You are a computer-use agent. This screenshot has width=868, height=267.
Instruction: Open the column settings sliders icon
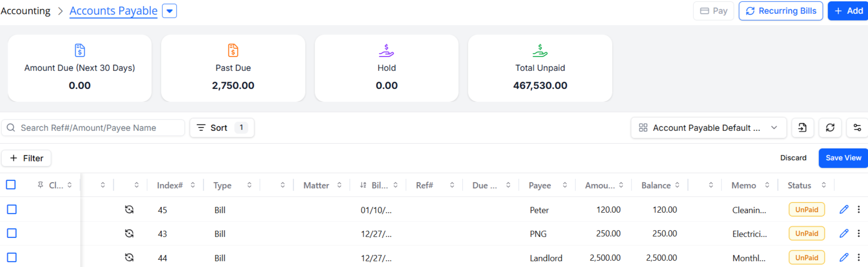(x=857, y=128)
